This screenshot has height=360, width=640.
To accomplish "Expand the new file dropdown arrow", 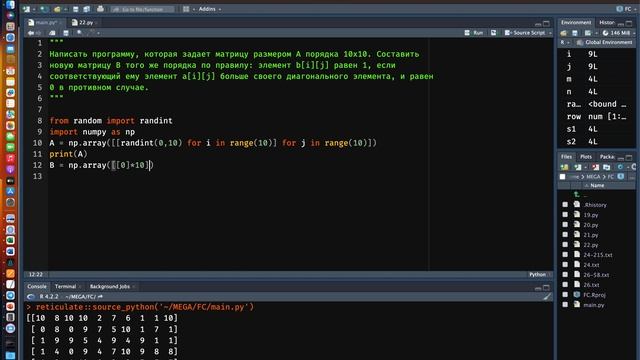I will (33, 9).
